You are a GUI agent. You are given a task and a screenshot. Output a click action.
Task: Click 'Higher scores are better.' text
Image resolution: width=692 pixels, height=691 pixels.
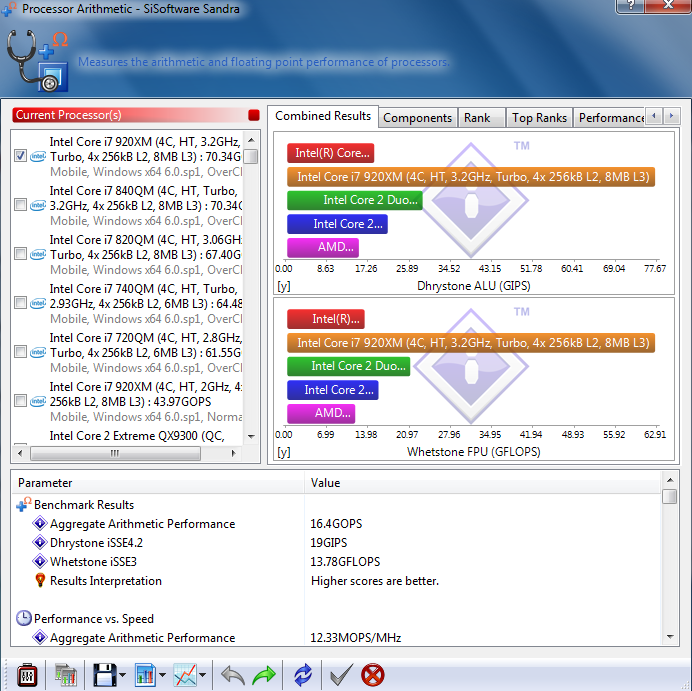375,581
